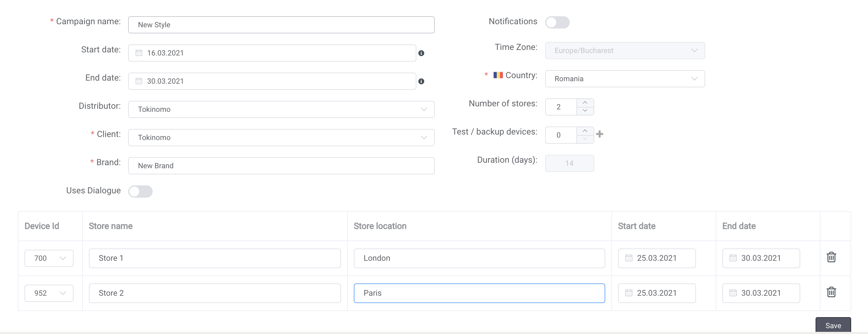Toggle the test backup devices stepper up

pos(586,129)
